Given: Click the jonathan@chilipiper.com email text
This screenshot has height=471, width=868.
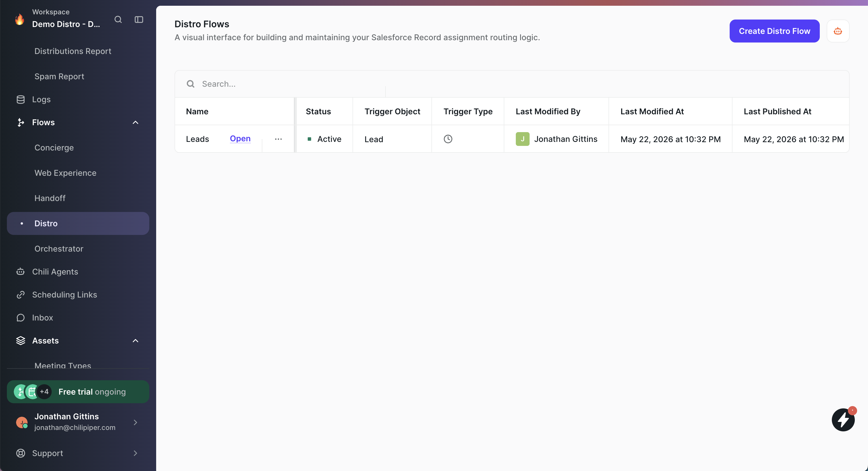Looking at the screenshot, I should click(x=75, y=428).
